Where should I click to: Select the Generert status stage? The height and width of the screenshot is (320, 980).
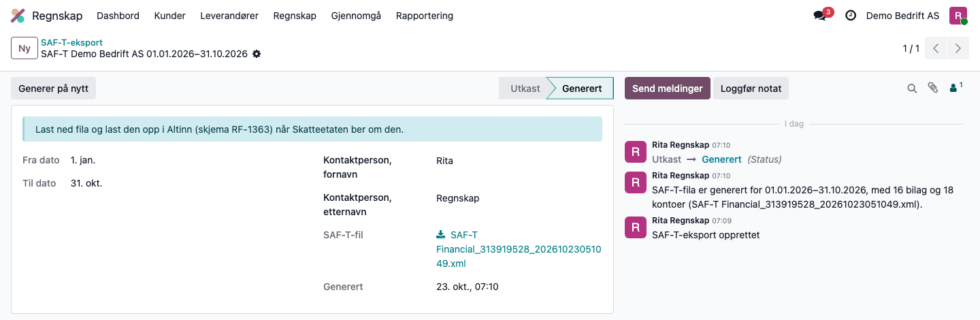(x=581, y=89)
